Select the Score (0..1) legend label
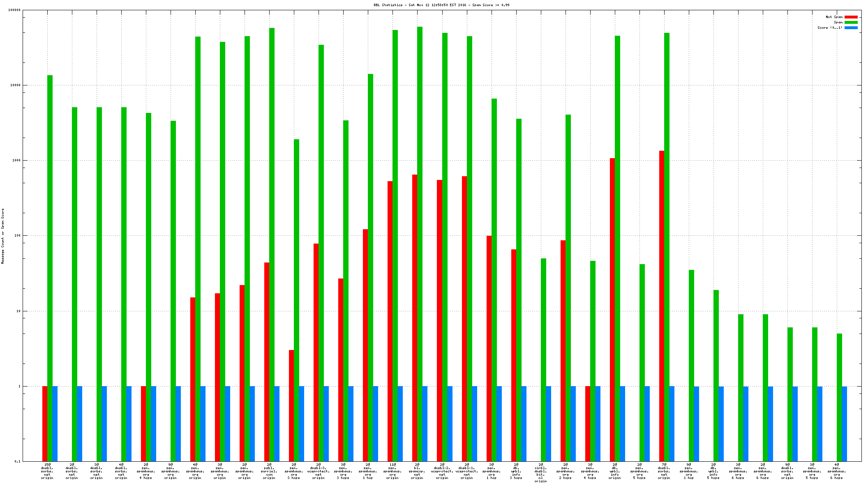 tap(830, 28)
